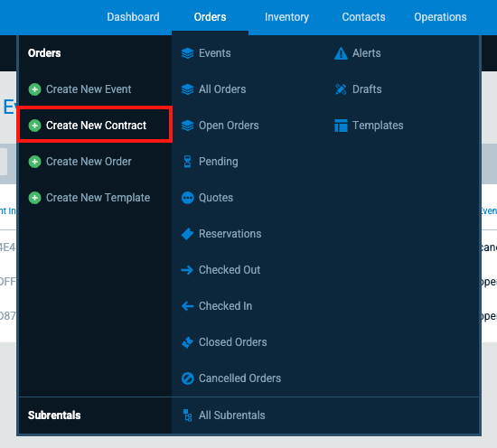Click the prohibited circle icon beside Cancelled Orders

pos(187,378)
